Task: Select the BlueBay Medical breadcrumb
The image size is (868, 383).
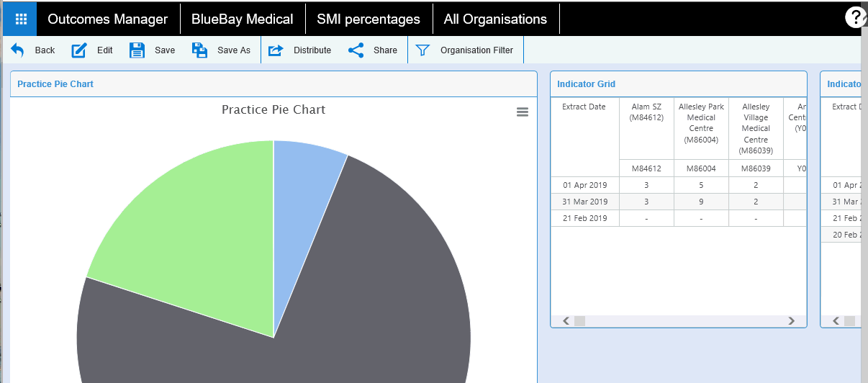Action: pos(242,19)
